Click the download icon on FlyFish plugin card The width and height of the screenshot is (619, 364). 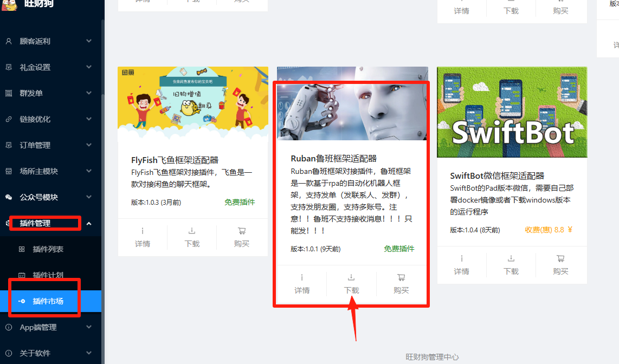[192, 231]
